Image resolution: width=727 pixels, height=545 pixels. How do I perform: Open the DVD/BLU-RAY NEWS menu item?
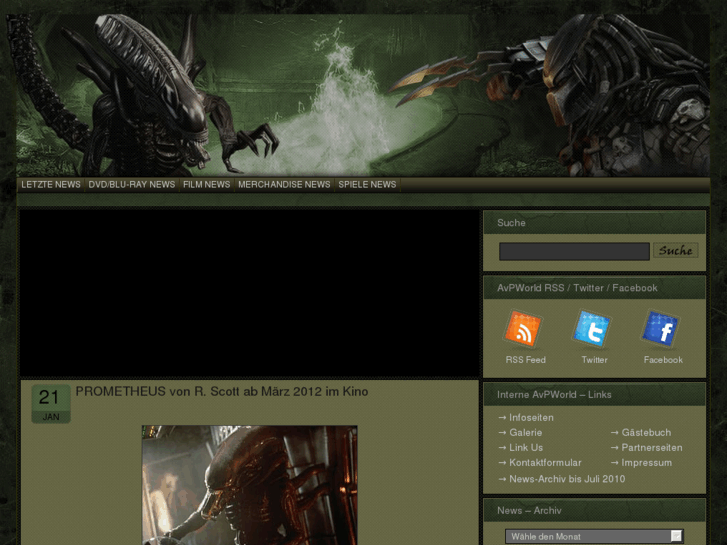coord(132,185)
